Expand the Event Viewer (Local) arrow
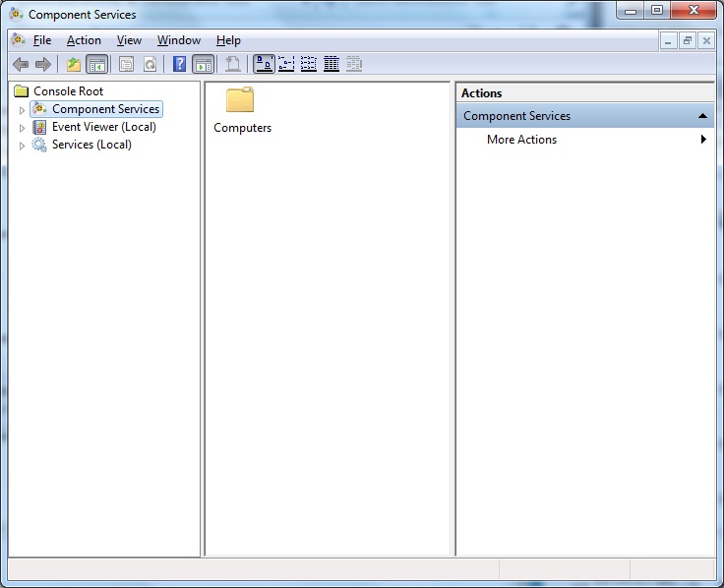 point(22,128)
